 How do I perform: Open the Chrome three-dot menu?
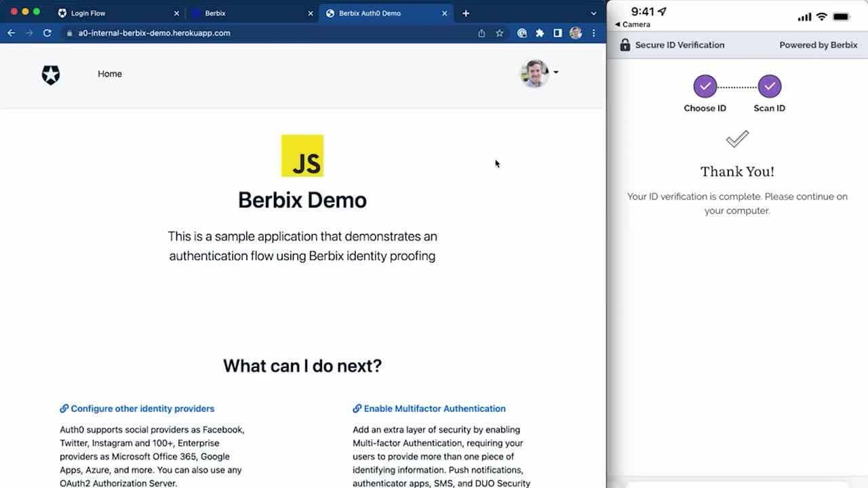tap(594, 33)
